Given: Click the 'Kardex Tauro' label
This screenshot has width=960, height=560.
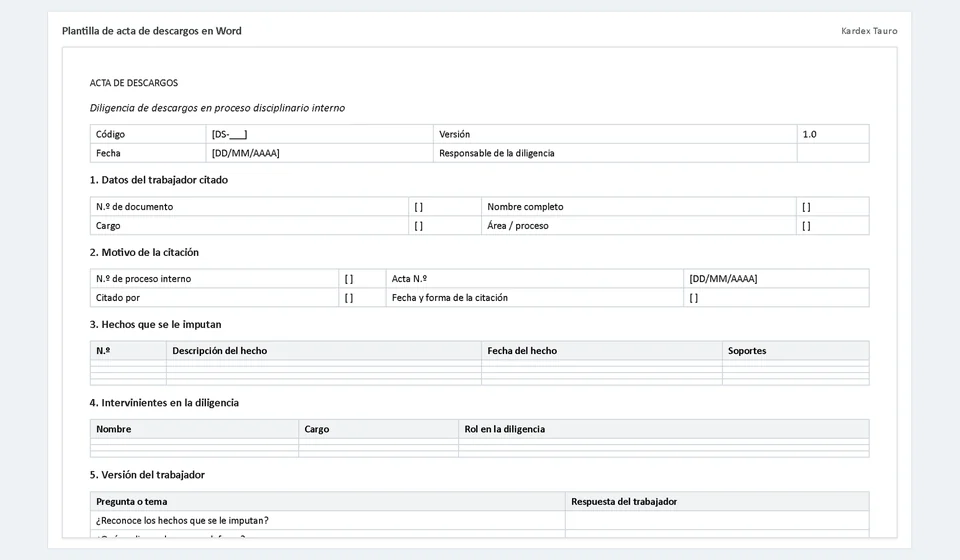Looking at the screenshot, I should (x=869, y=31).
